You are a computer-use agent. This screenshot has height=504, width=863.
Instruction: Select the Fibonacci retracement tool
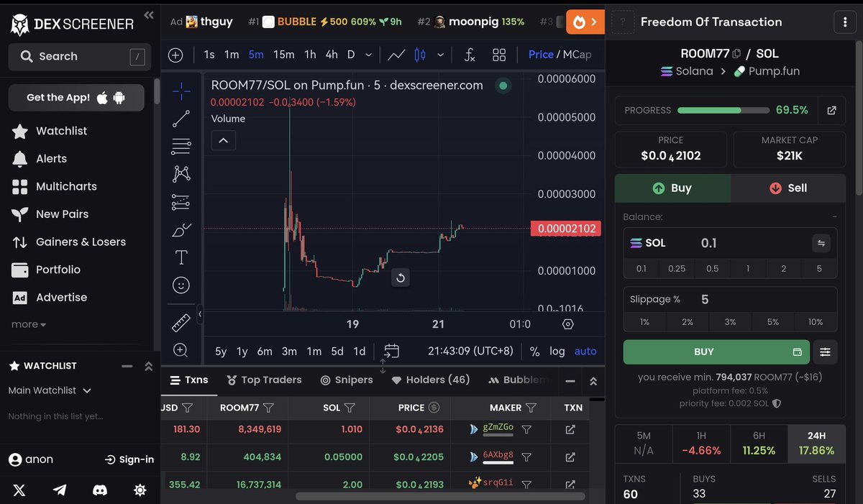click(x=181, y=147)
